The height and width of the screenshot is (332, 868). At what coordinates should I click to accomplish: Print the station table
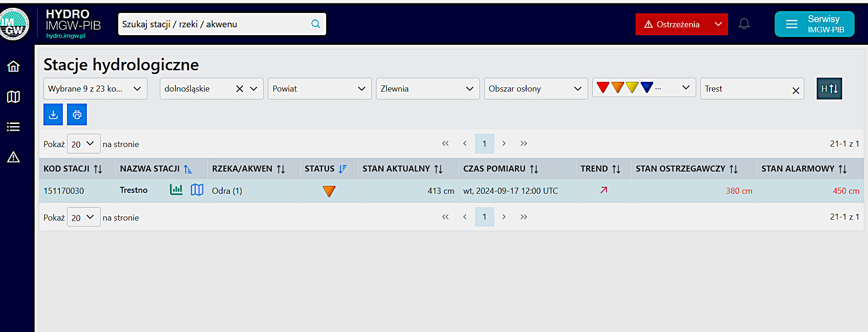77,114
